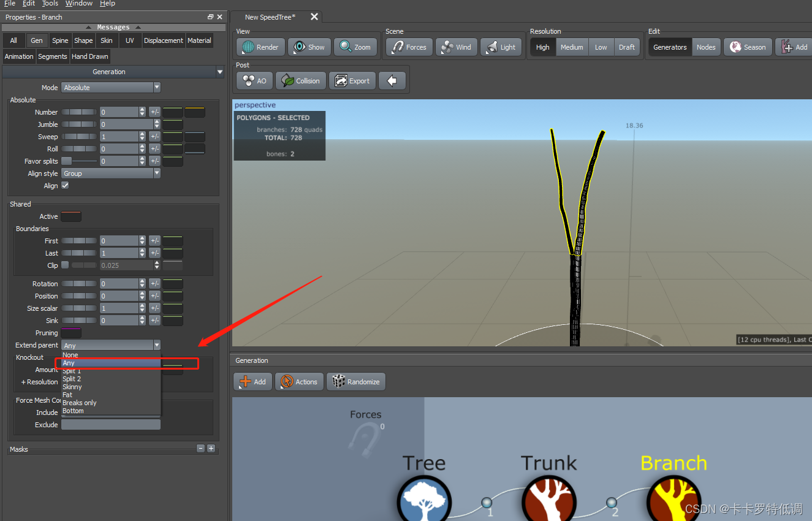Viewport: 812px width, 521px height.
Task: Toggle the Align checkbox
Action: click(x=65, y=185)
